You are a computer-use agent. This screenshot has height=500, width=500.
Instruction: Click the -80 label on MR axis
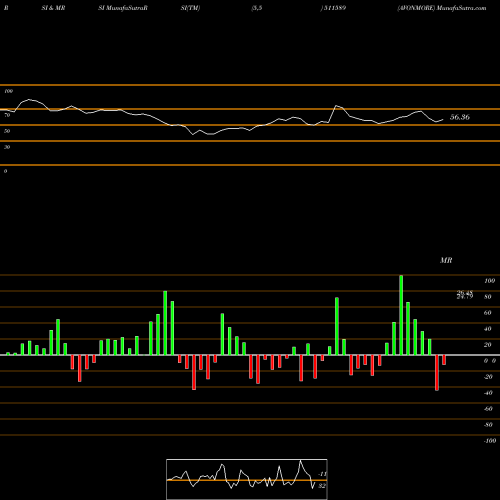tap(488, 425)
